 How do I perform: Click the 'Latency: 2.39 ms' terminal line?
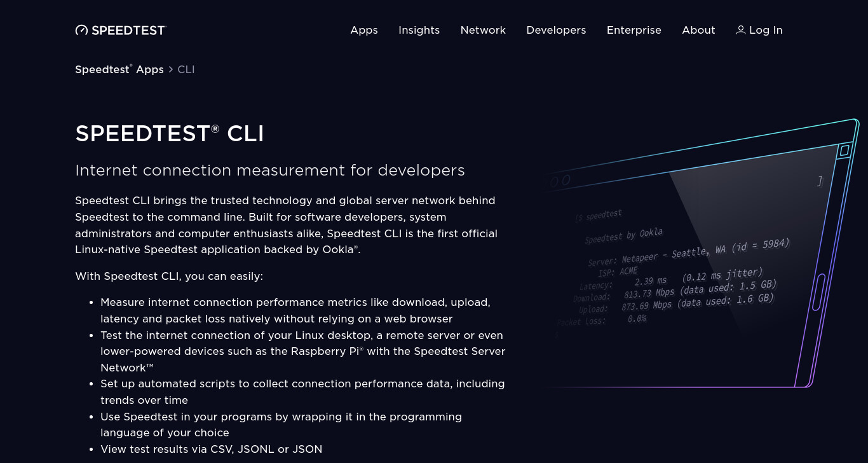tap(670, 279)
